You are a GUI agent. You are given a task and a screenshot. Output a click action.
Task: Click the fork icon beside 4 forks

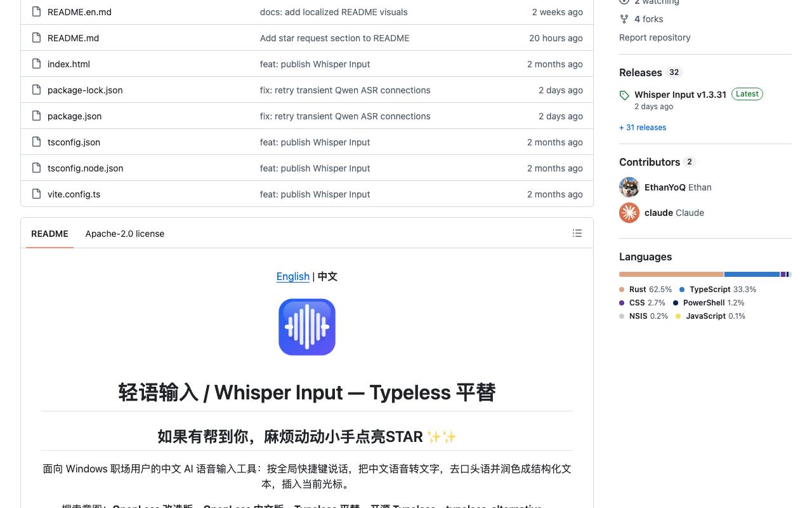click(x=624, y=19)
